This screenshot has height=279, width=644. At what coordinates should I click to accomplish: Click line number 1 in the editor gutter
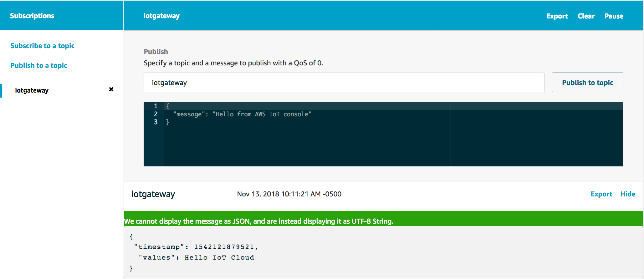coord(156,106)
